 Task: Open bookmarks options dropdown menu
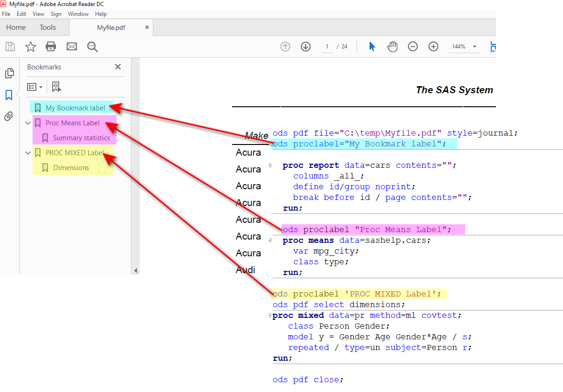[x=35, y=87]
